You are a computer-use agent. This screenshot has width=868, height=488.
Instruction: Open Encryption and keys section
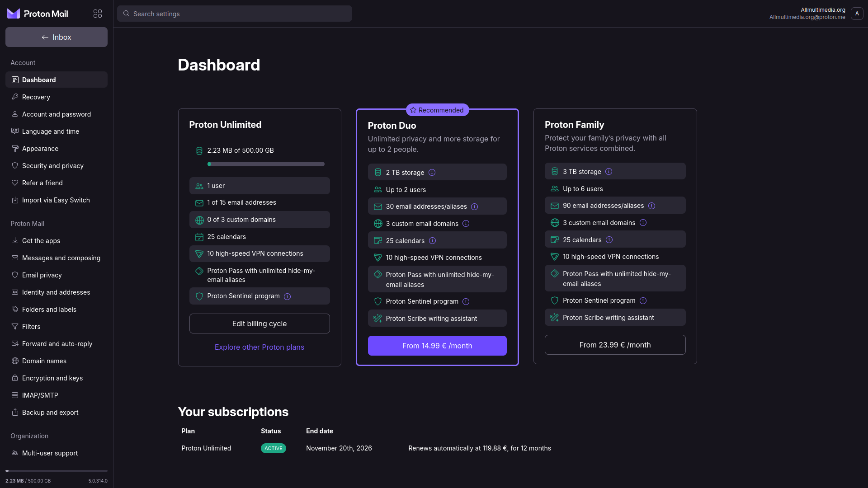click(52, 378)
